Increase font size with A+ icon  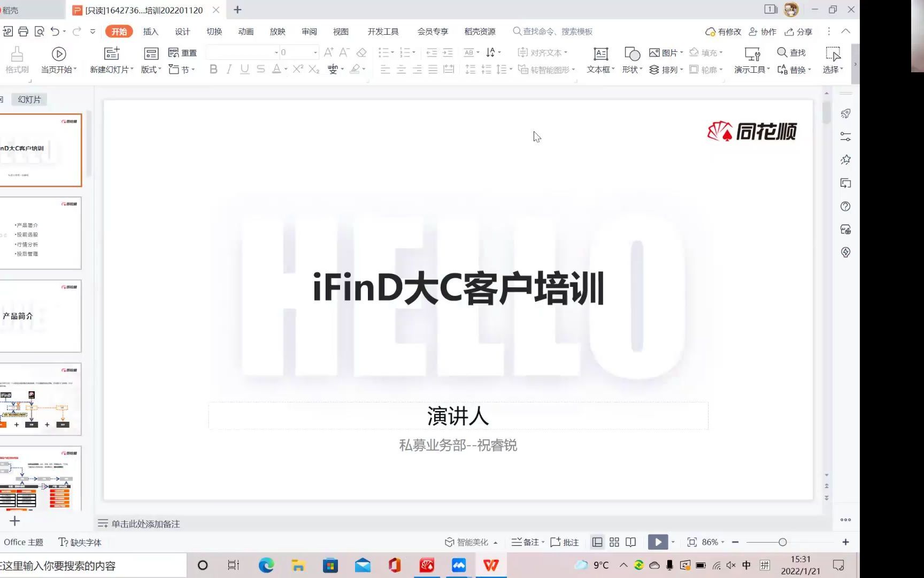(328, 52)
